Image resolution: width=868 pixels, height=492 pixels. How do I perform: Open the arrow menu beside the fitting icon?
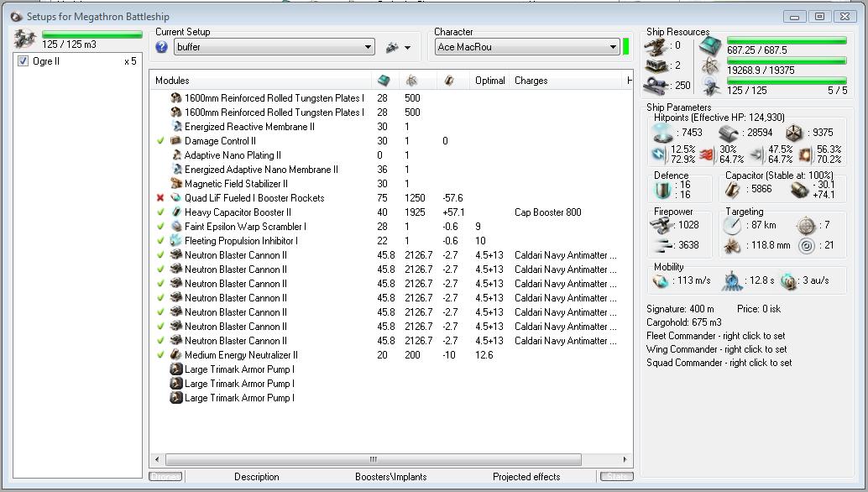pyautogui.click(x=408, y=48)
